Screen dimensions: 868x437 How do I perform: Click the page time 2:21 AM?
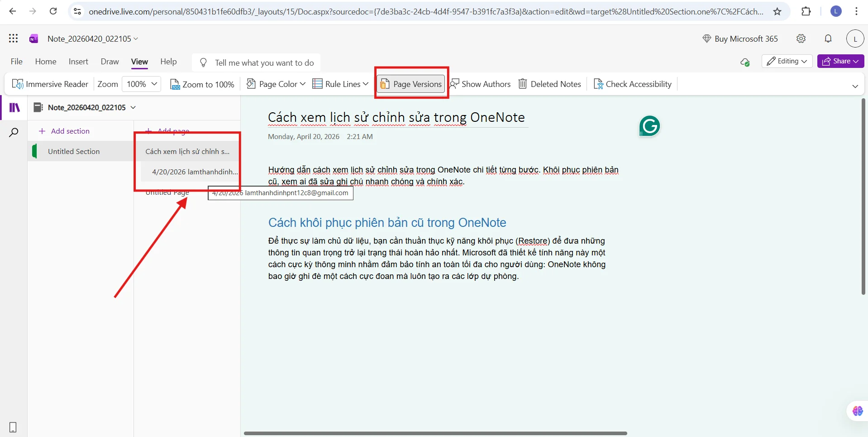(x=360, y=136)
